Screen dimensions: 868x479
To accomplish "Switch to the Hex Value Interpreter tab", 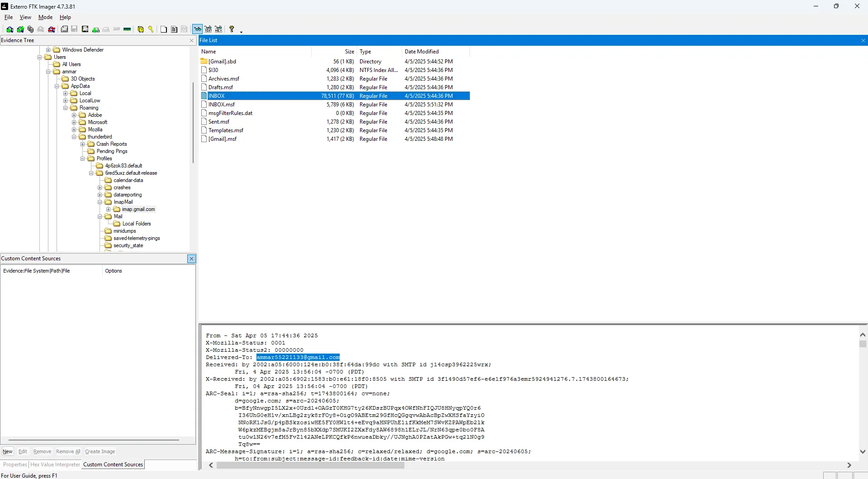I will point(55,465).
